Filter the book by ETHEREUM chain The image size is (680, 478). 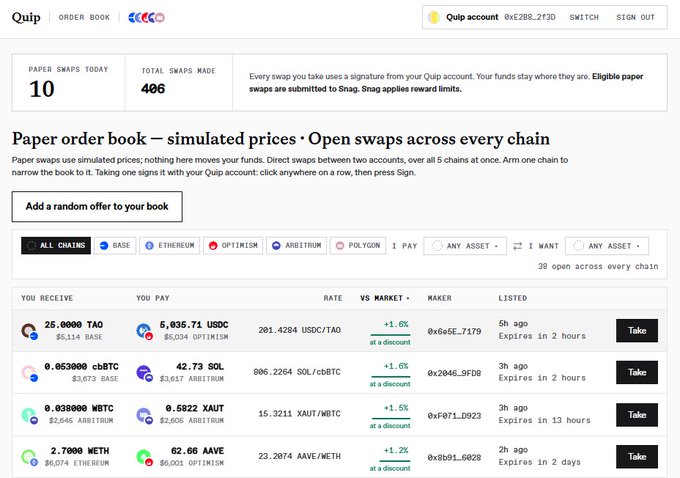[170, 246]
